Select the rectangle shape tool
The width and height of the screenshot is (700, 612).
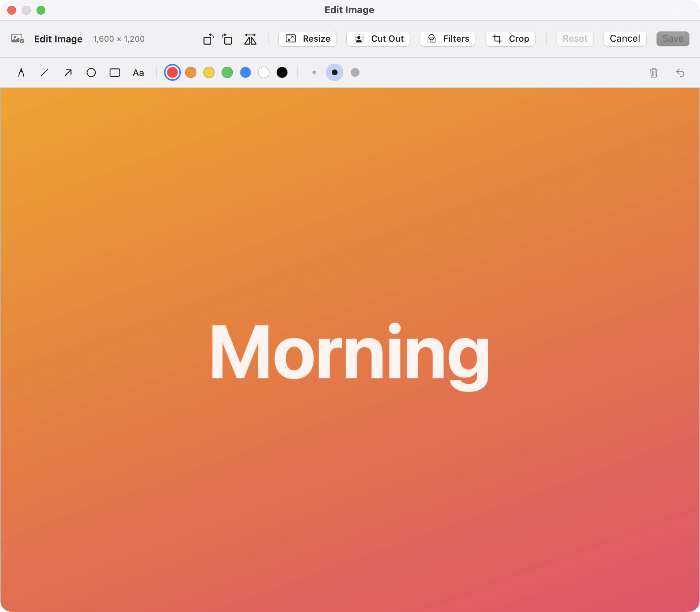tap(115, 72)
